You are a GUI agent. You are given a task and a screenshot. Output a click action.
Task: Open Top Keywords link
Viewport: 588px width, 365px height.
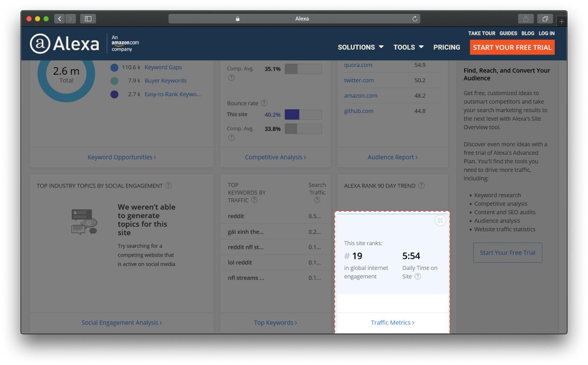tap(275, 322)
